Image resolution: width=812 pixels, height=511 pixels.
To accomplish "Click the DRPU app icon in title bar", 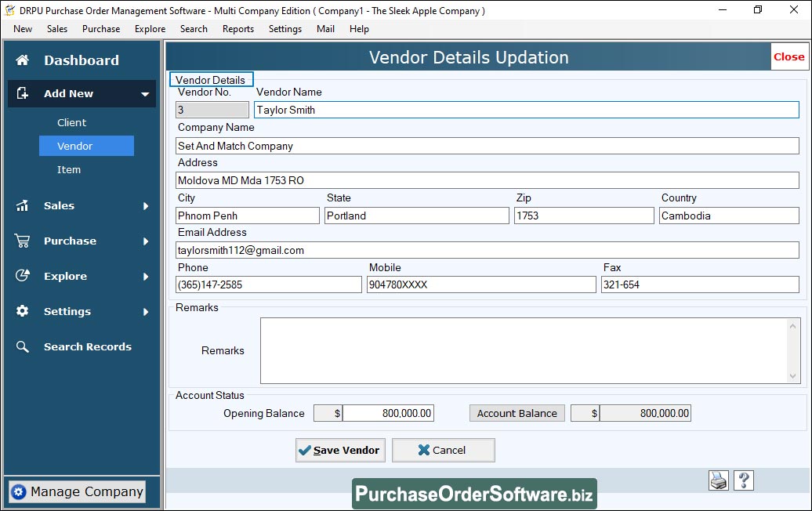I will (10, 10).
